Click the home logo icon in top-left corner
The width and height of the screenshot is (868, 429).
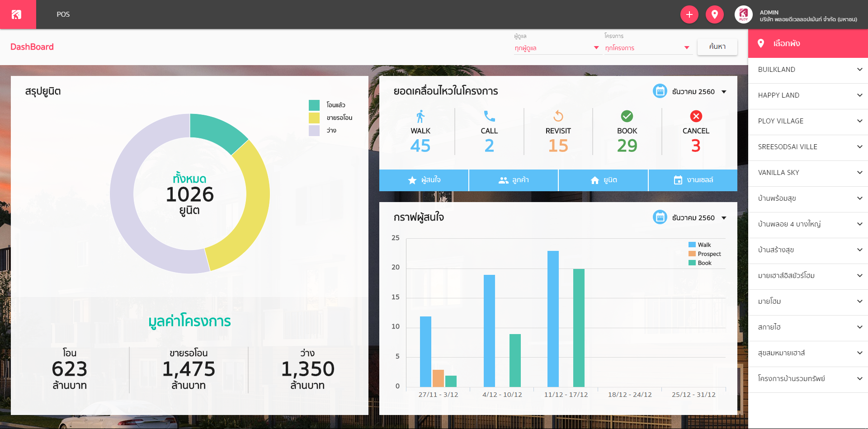pos(17,14)
